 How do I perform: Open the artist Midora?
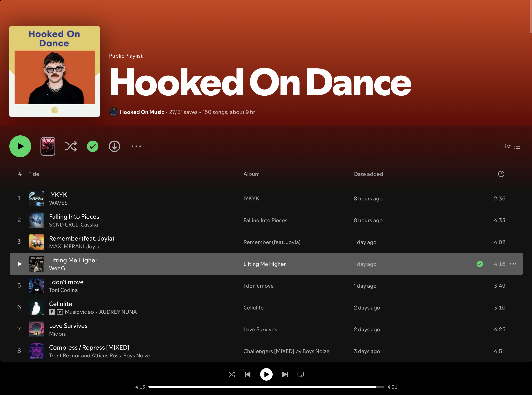pyautogui.click(x=58, y=334)
